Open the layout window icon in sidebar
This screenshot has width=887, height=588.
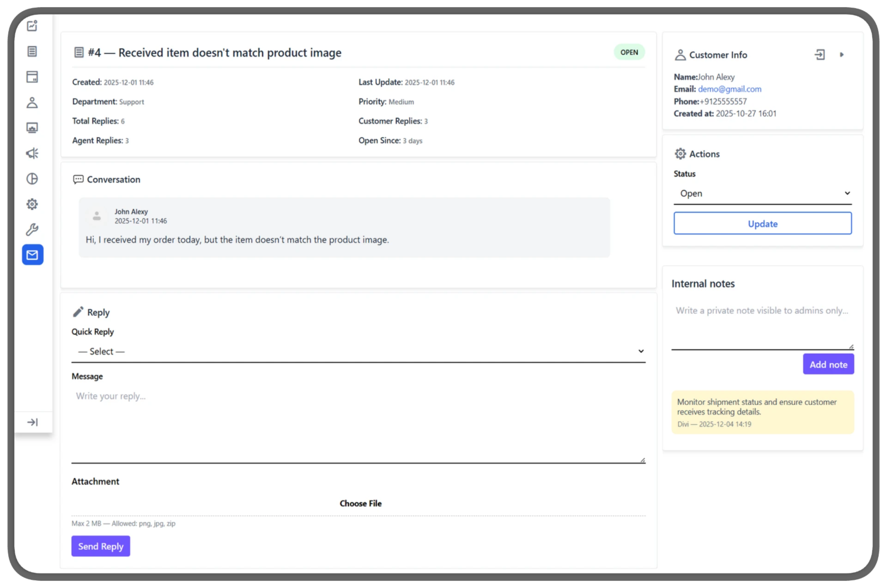coord(32,76)
